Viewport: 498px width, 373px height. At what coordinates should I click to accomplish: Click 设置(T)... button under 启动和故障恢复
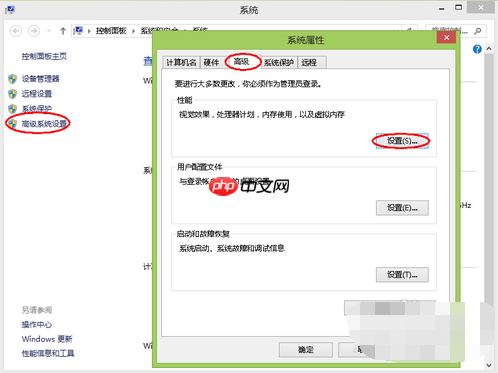pos(402,275)
